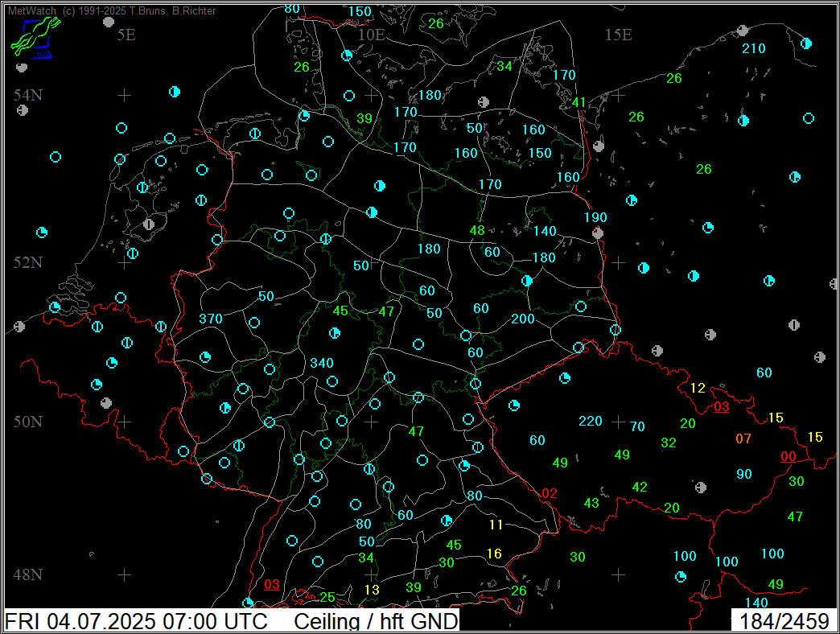Click the cyan 200 ceiling value
The width and height of the screenshot is (840, 634).
(523, 319)
